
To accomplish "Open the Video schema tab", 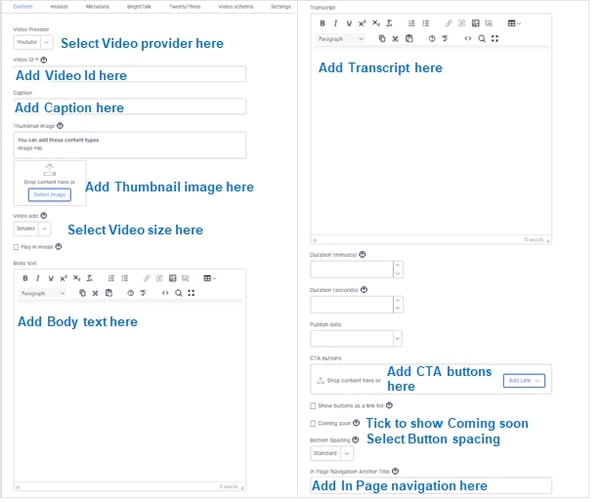I will [235, 6].
